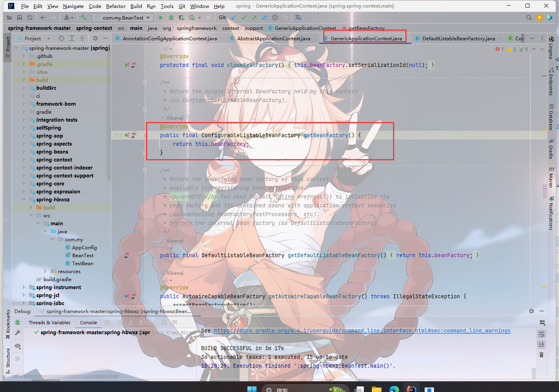The image size is (559, 392).
Task: Open the Git menu
Action: pyautogui.click(x=182, y=6)
